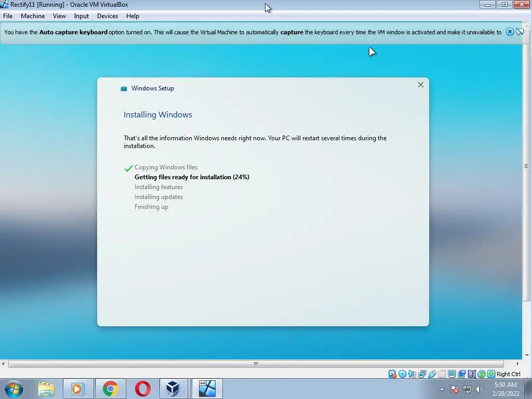Open Opera browser from the taskbar
This screenshot has width=532, height=399.
coord(142,389)
